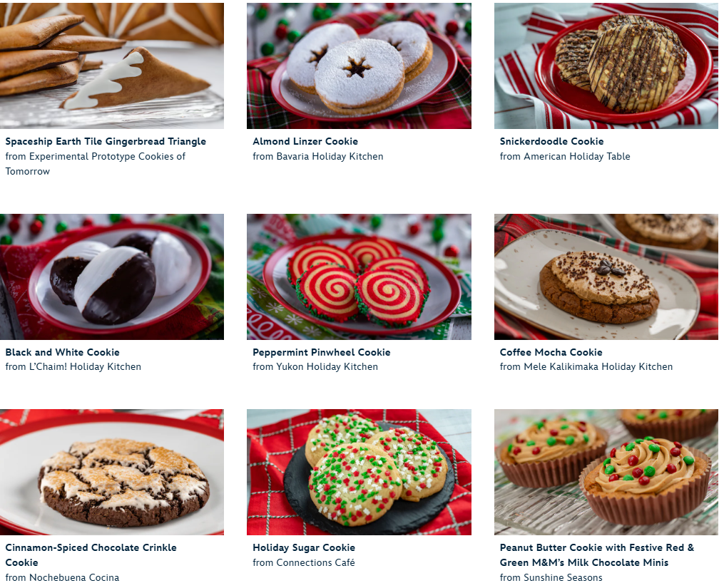The height and width of the screenshot is (588, 719).
Task: Select the Holiday Sugar Cookie photo
Action: point(359,472)
